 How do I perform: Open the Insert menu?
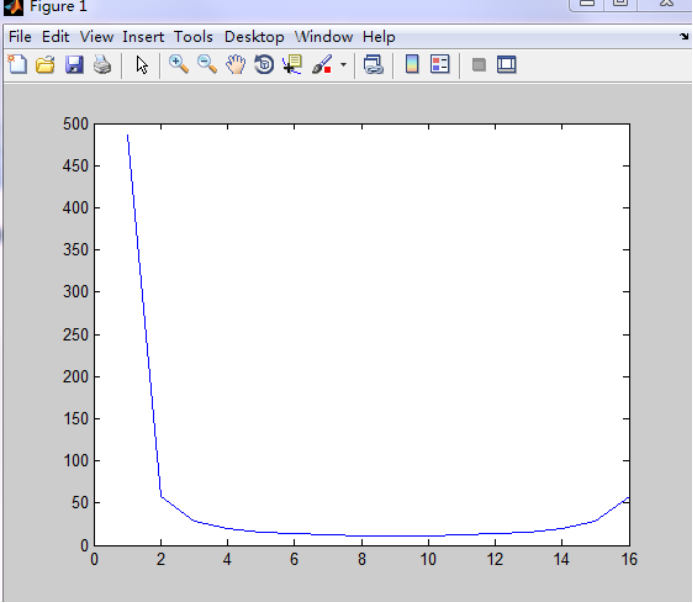pos(143,37)
